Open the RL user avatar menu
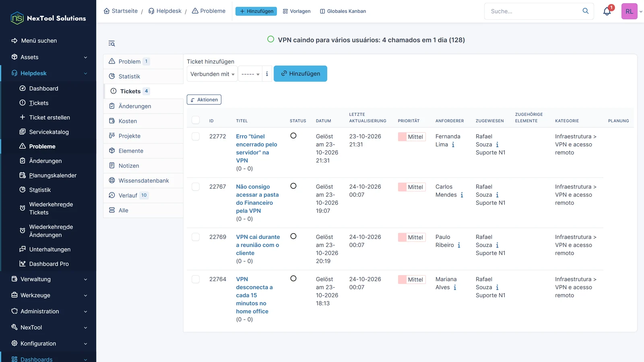This screenshot has height=362, width=644. [629, 11]
